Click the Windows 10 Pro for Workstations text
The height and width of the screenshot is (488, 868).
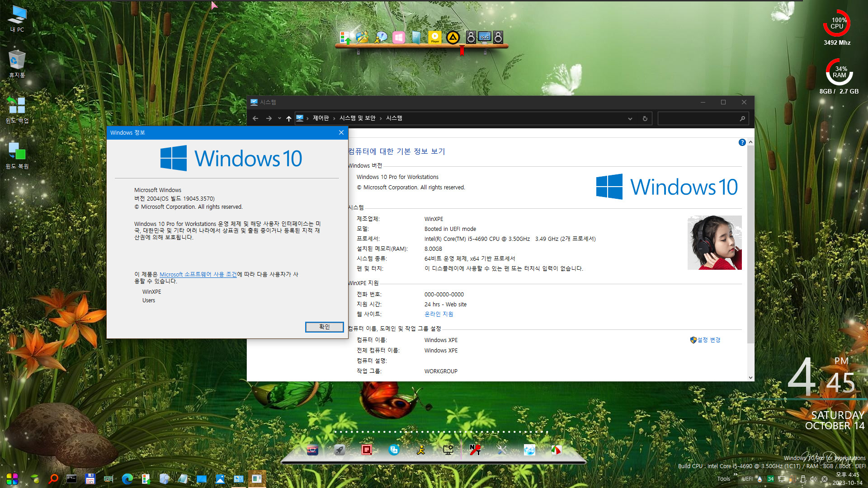(397, 177)
